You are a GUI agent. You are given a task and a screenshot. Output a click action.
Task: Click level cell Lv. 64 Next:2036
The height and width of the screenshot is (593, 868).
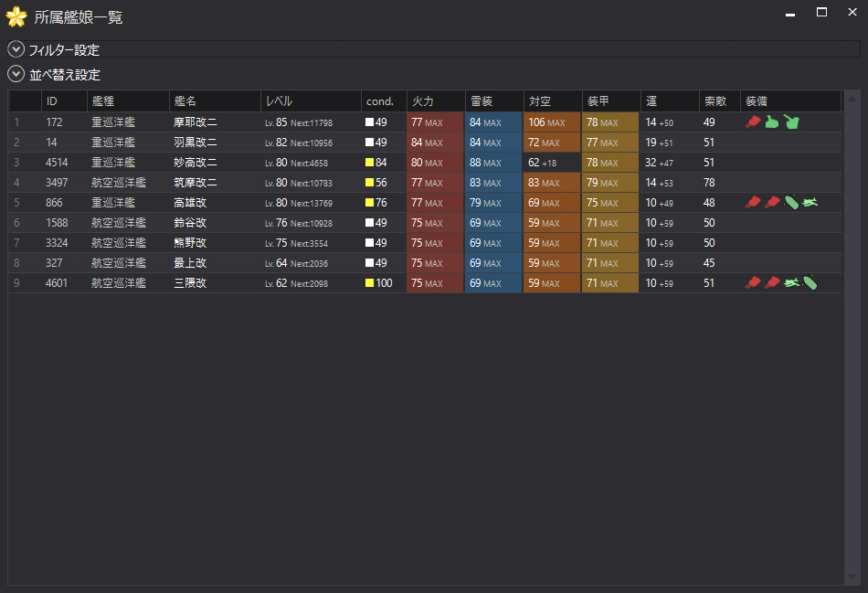point(297,263)
